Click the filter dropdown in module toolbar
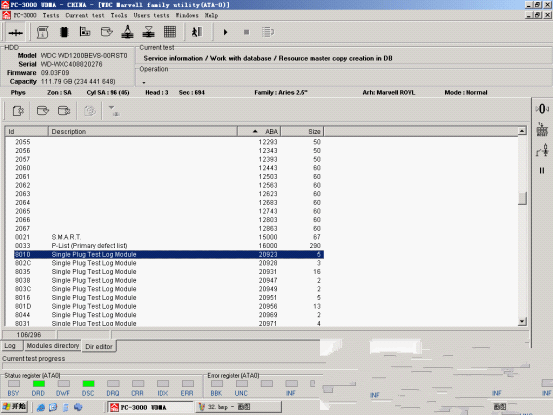The height and width of the screenshot is (415, 553). point(113,111)
